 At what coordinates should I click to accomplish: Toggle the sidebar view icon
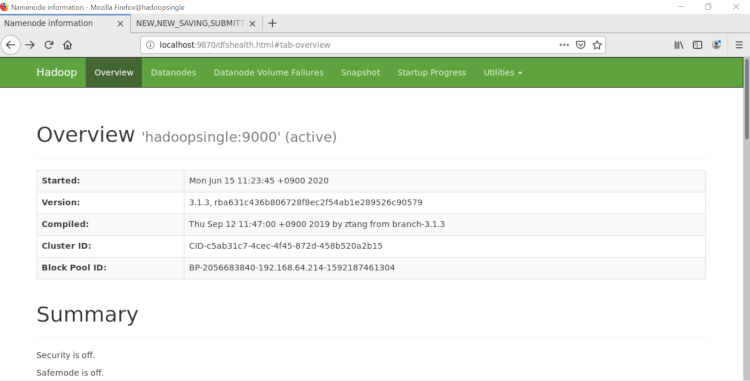coord(697,45)
